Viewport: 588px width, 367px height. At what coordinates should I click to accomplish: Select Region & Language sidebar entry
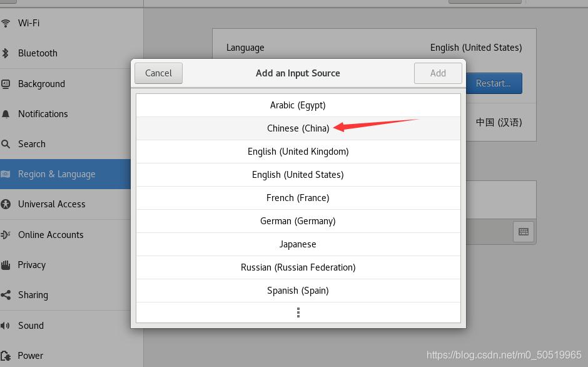(66, 174)
